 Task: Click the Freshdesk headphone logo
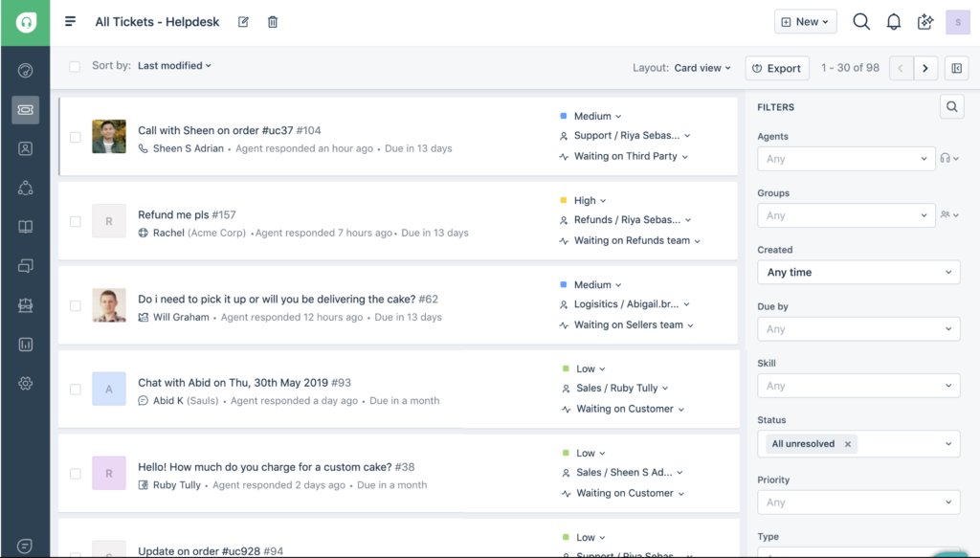pyautogui.click(x=26, y=23)
